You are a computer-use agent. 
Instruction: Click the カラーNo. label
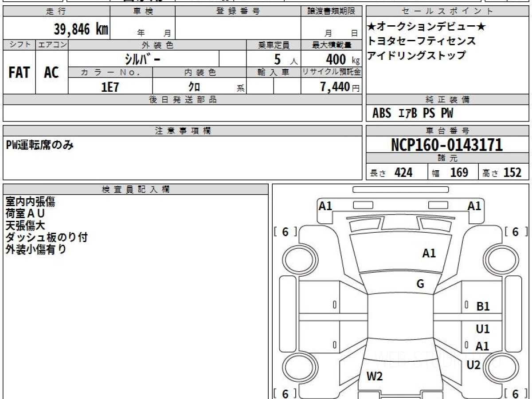pyautogui.click(x=110, y=72)
